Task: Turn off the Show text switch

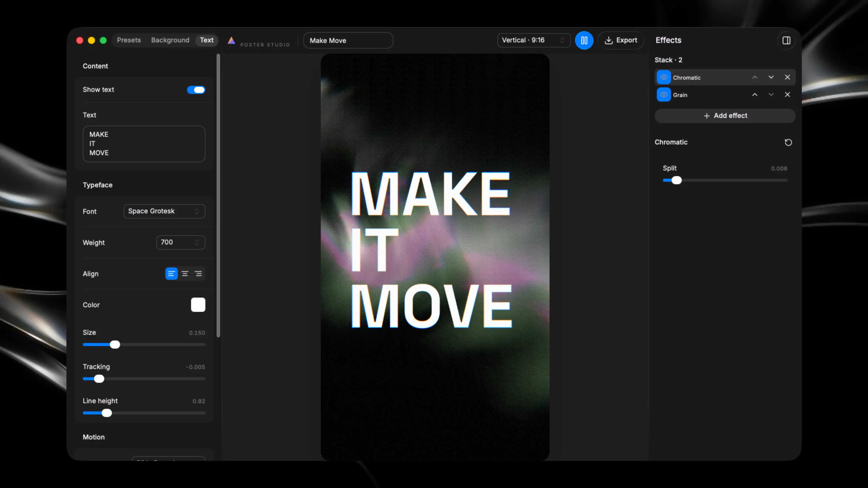Action: pos(196,90)
